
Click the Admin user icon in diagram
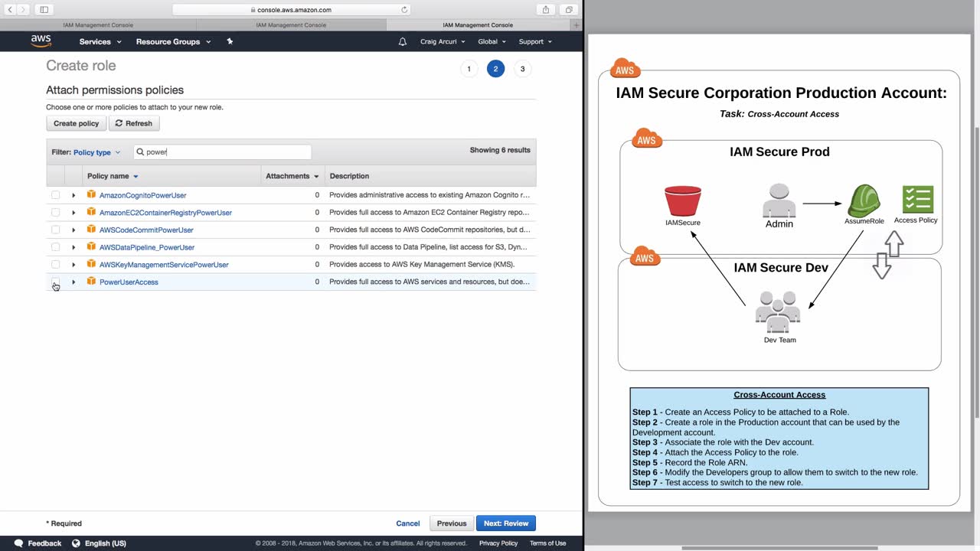[x=779, y=201]
